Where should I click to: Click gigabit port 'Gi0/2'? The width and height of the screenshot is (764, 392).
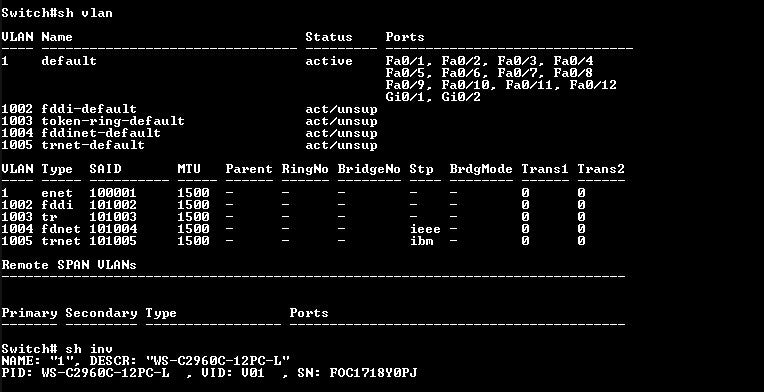tap(461, 97)
